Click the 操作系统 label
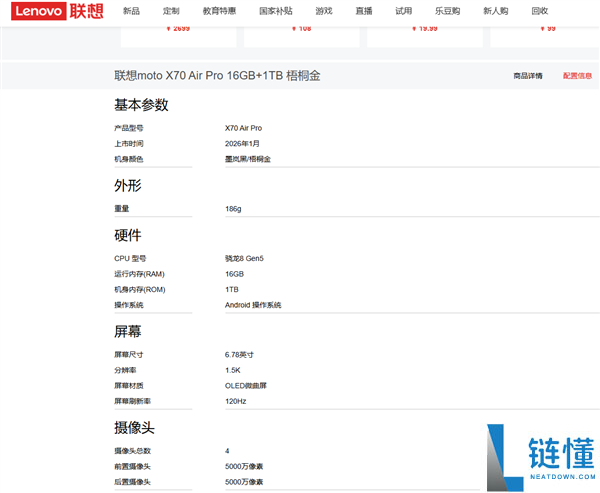 pos(129,305)
